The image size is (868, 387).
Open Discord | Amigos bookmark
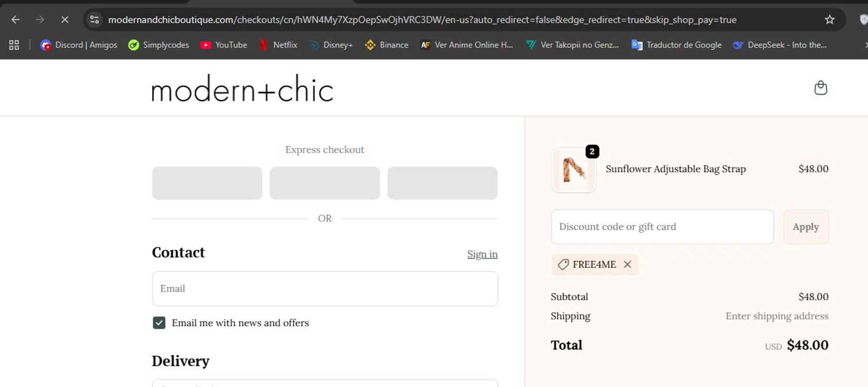(x=79, y=45)
